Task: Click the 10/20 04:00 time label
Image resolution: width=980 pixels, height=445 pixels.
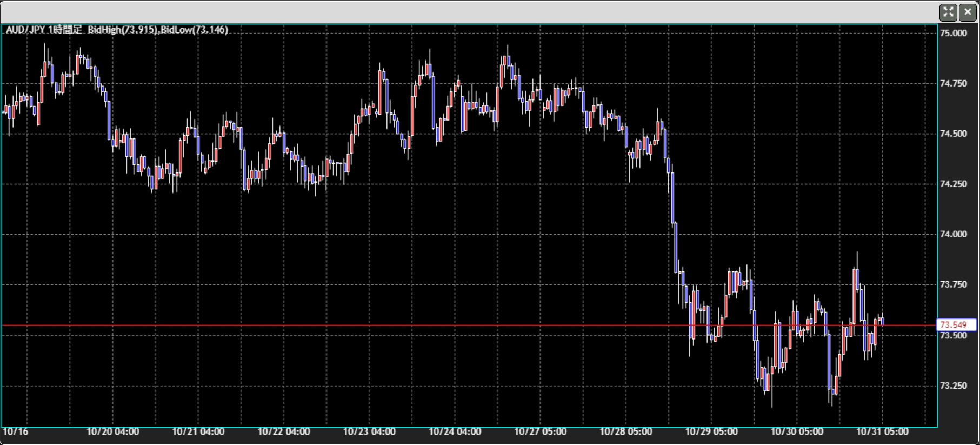Action: 113,432
